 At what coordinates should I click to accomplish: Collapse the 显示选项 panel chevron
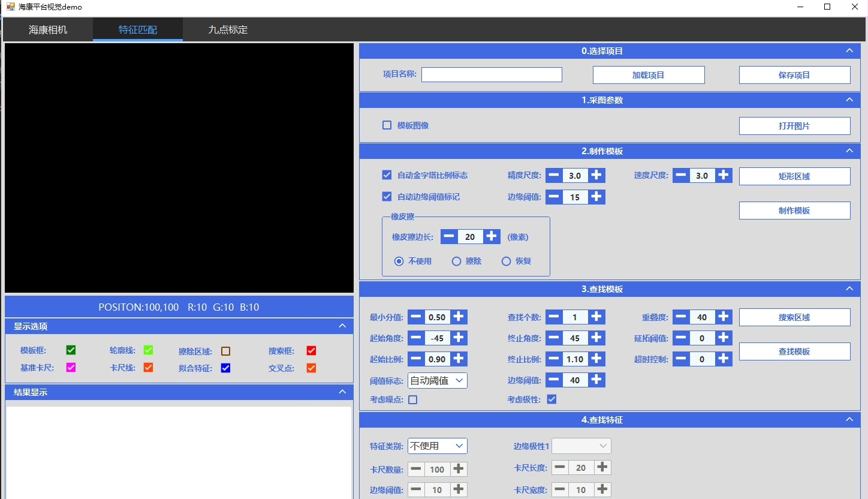tap(342, 326)
